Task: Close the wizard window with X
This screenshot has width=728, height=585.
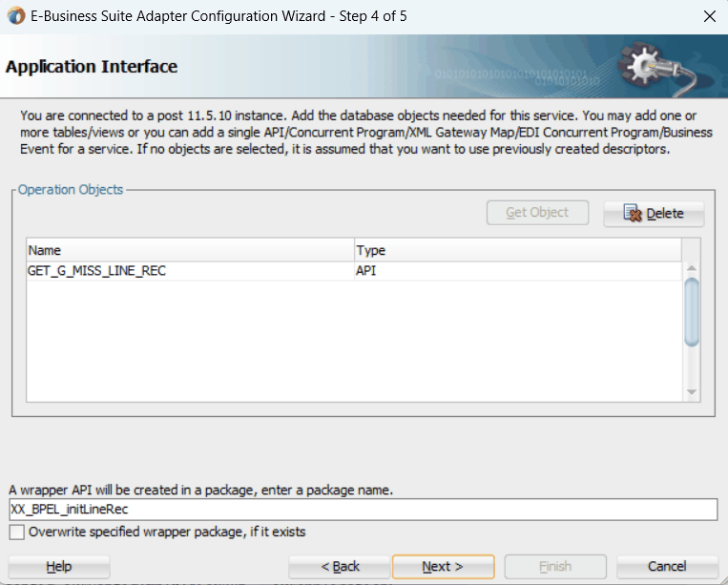Action: pyautogui.click(x=710, y=16)
